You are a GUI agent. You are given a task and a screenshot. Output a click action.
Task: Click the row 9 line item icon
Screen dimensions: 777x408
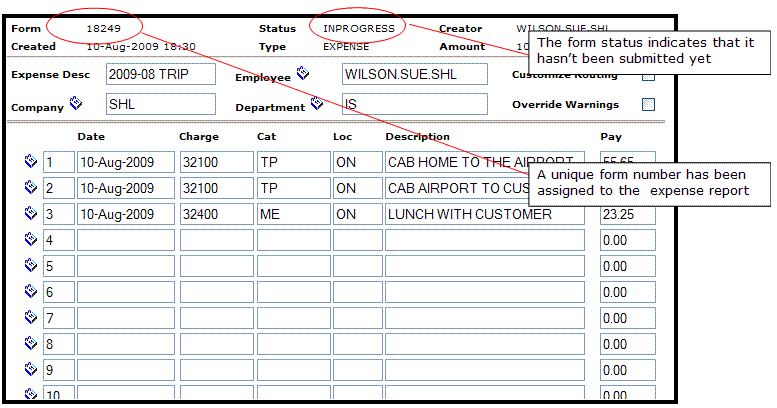[30, 369]
